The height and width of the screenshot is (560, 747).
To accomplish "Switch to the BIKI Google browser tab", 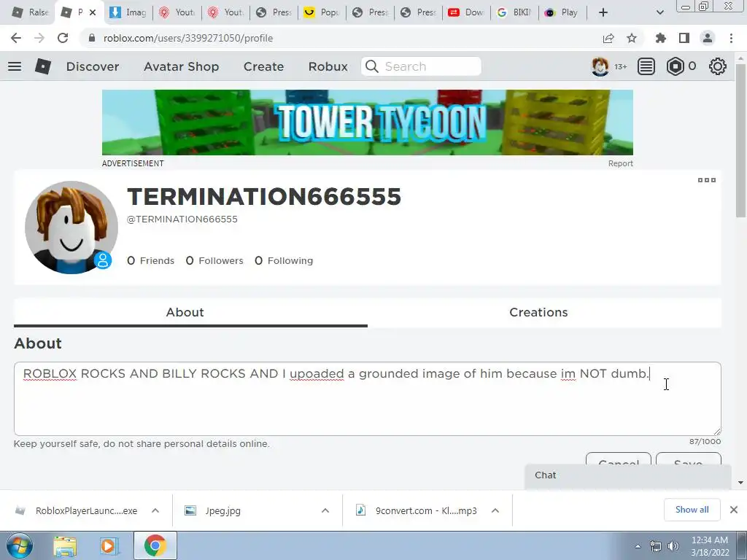I will coord(514,12).
